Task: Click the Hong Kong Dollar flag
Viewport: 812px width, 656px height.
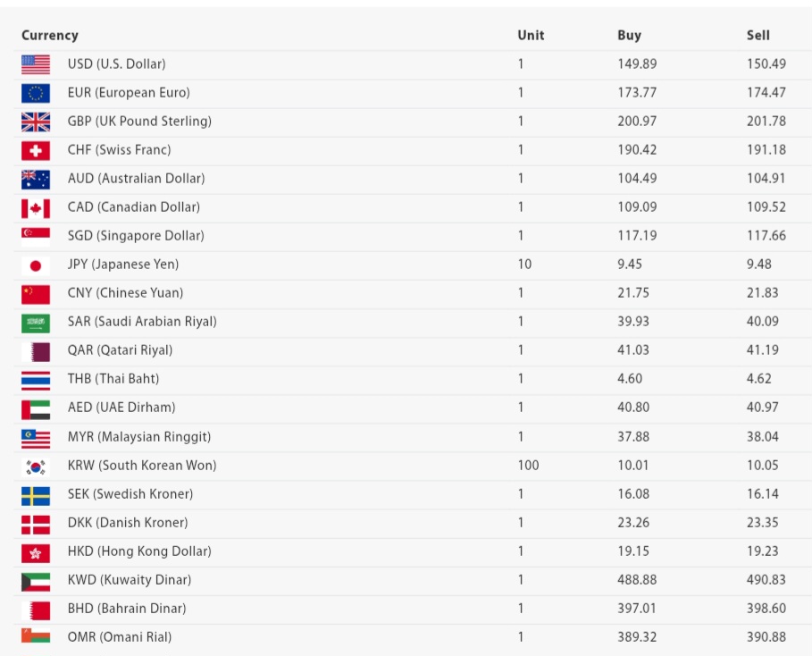Action: pyautogui.click(x=36, y=551)
